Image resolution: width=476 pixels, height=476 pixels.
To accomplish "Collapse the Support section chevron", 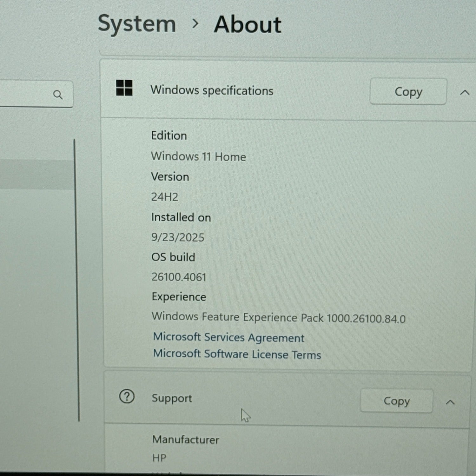I will 450,402.
